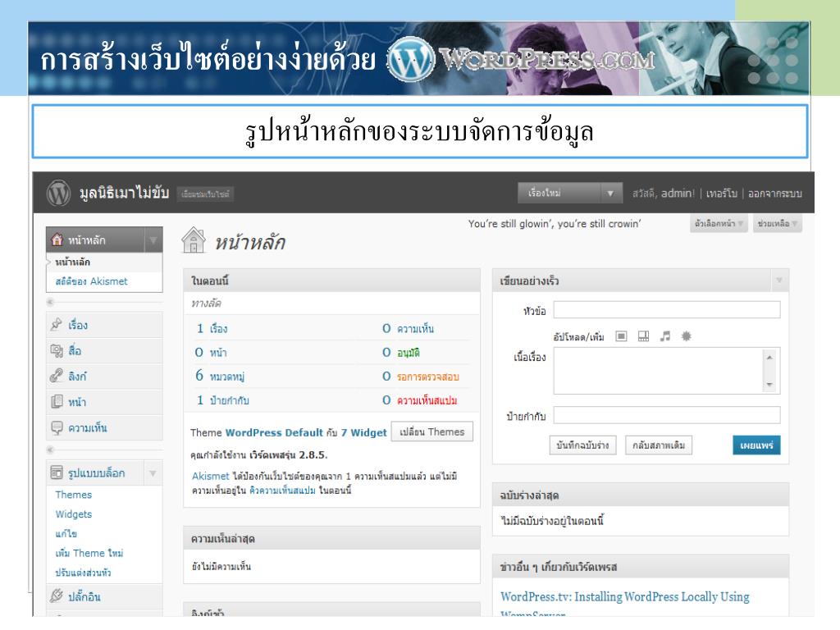Click the 1 เรื่อง posts count link

tap(212, 328)
